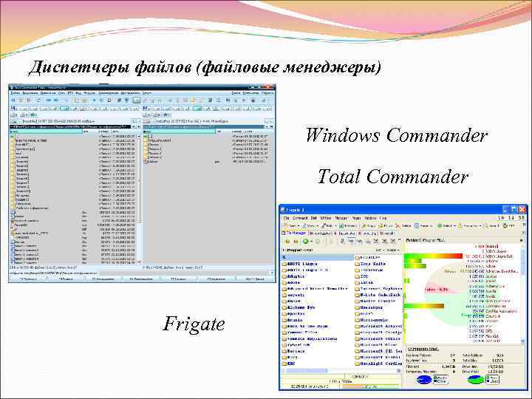Click the left panel Name column header
The width and height of the screenshot is (532, 399).
coord(47,132)
